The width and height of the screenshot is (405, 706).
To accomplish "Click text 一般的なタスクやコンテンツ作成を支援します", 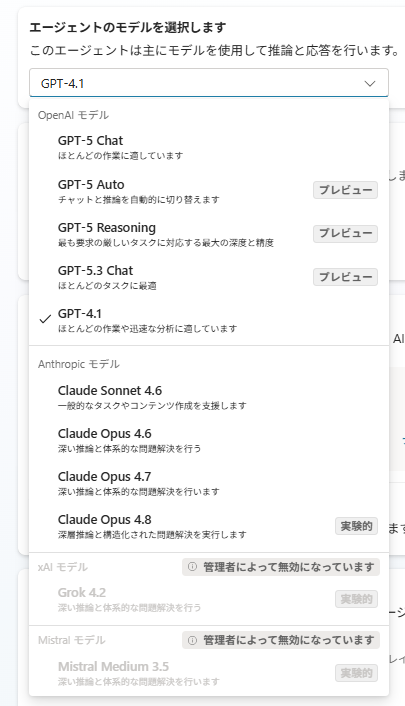I will [x=152, y=406].
